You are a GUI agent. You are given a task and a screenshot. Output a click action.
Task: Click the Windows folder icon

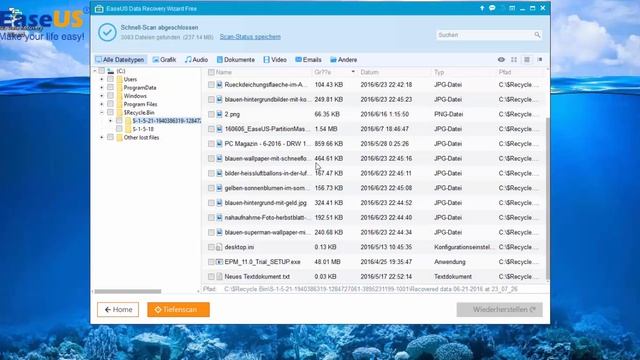click(x=119, y=96)
